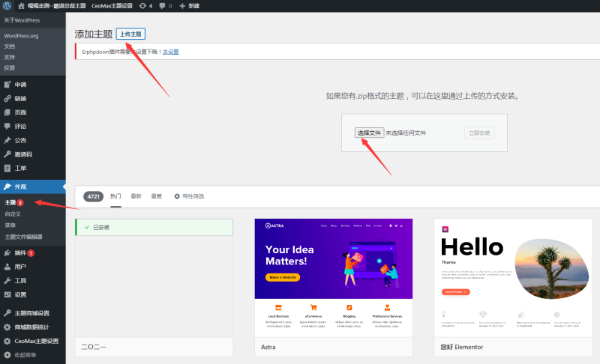The image size is (600, 364).
Task: Click the 4721 theme count badge
Action: (x=93, y=196)
